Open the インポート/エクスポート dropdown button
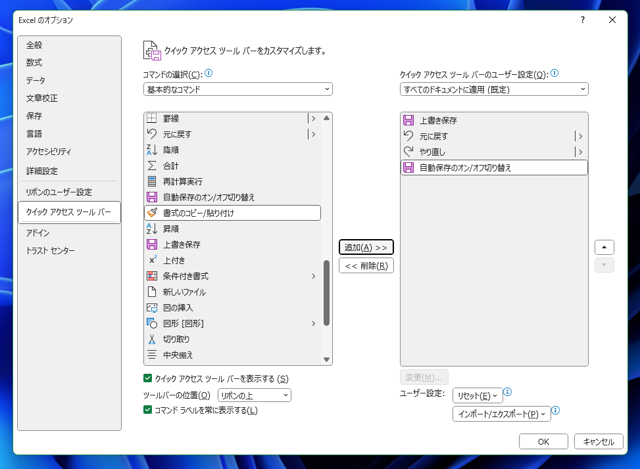The height and width of the screenshot is (469, 640). click(502, 414)
